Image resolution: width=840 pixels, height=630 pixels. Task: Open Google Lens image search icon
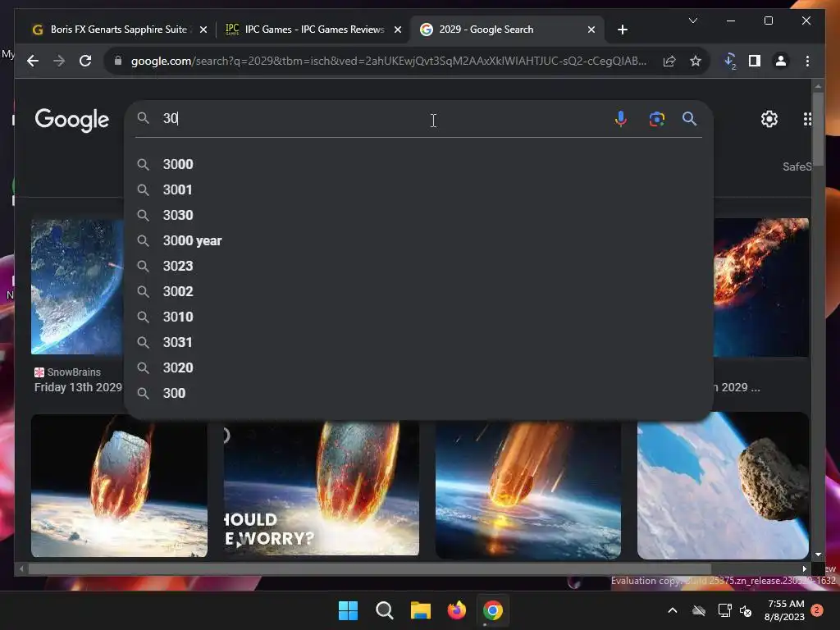pos(657,118)
